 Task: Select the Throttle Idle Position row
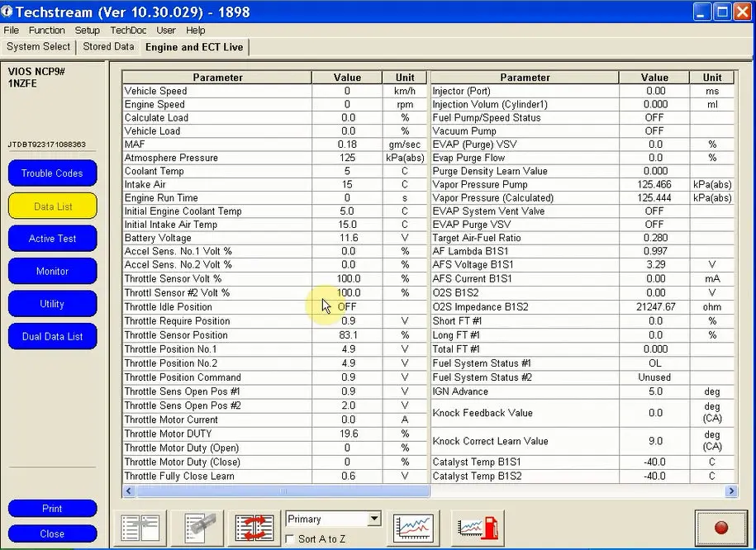(275, 307)
